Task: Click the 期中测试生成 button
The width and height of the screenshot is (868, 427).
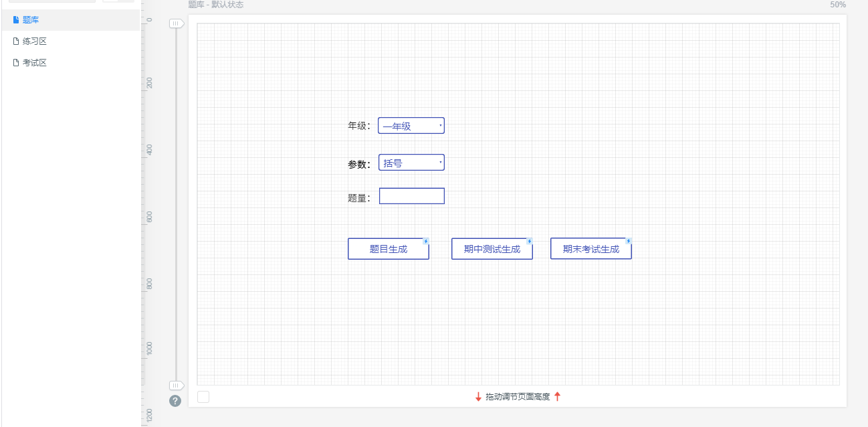Action: coord(492,249)
